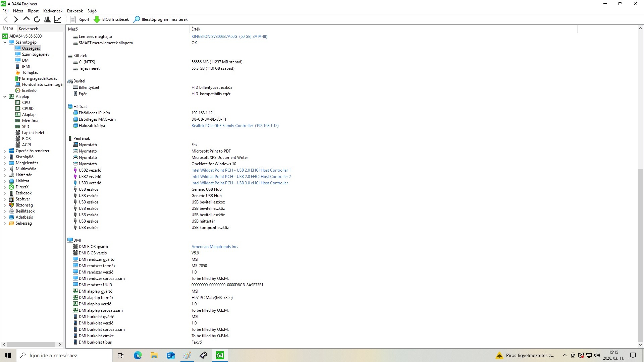Collapse the Számítógép tree node
This screenshot has height=362, width=644.
click(x=5, y=42)
